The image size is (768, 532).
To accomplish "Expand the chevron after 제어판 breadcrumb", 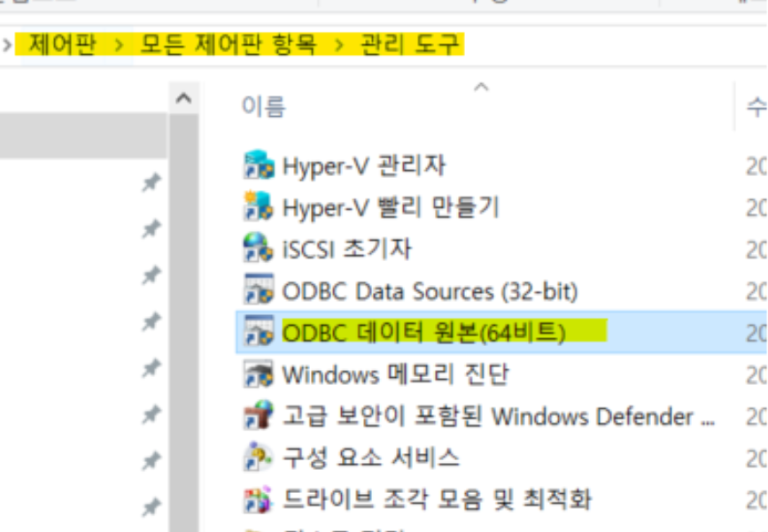I will coord(119,45).
